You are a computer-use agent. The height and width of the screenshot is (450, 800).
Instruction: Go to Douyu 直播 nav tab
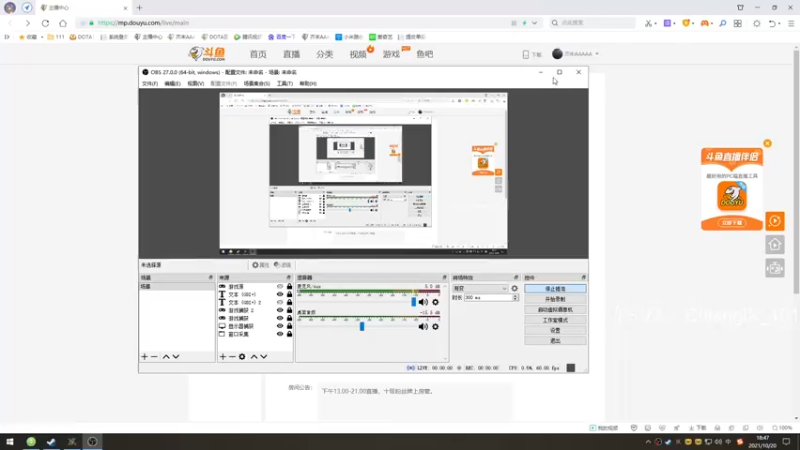[x=291, y=54]
